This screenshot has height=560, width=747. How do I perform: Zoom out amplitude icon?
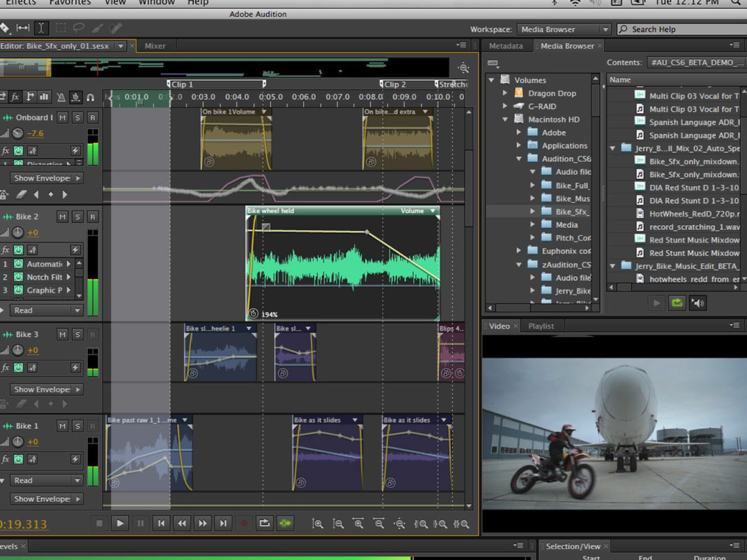(338, 524)
